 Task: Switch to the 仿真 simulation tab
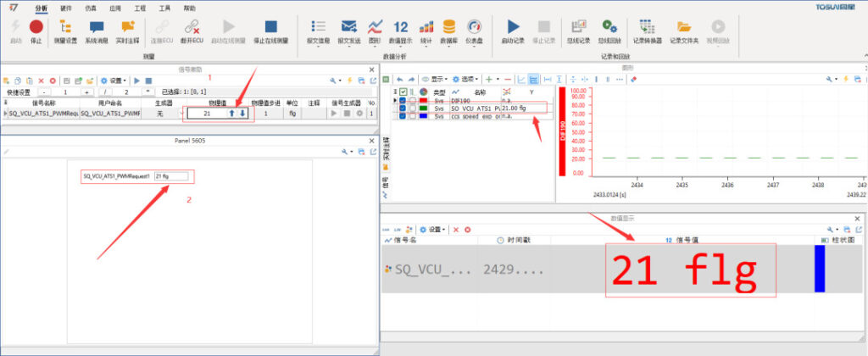click(91, 6)
